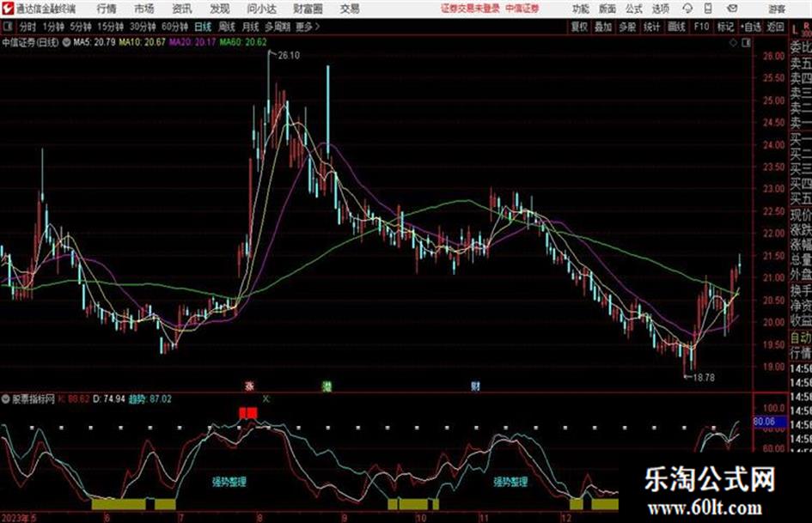Screen dimensions: 812x523
Task: Open the 发现 menu
Action: pyautogui.click(x=220, y=9)
